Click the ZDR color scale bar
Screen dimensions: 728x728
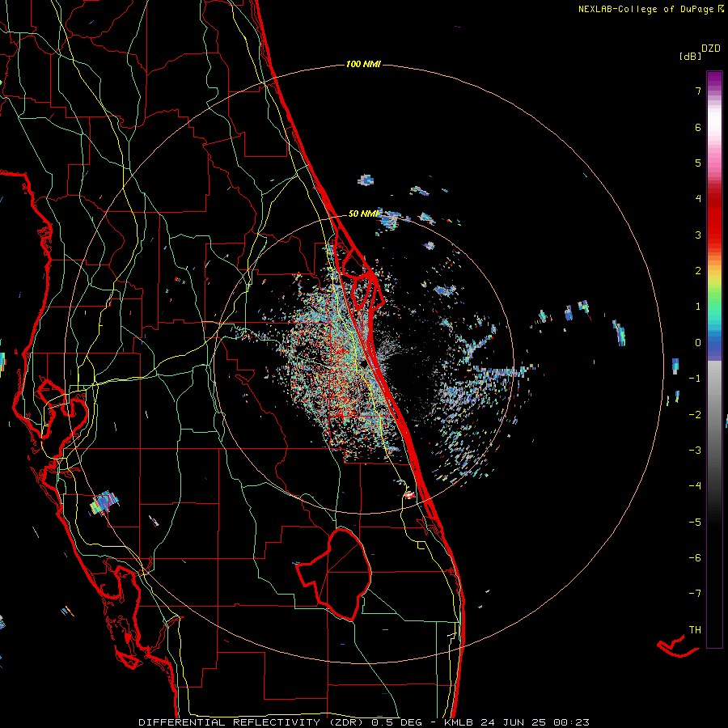pos(714,359)
